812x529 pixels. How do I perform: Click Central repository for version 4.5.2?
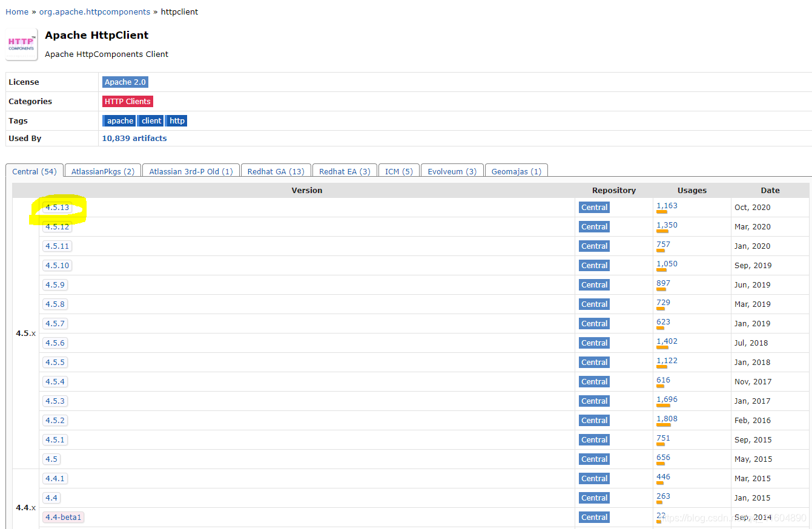tap(594, 421)
